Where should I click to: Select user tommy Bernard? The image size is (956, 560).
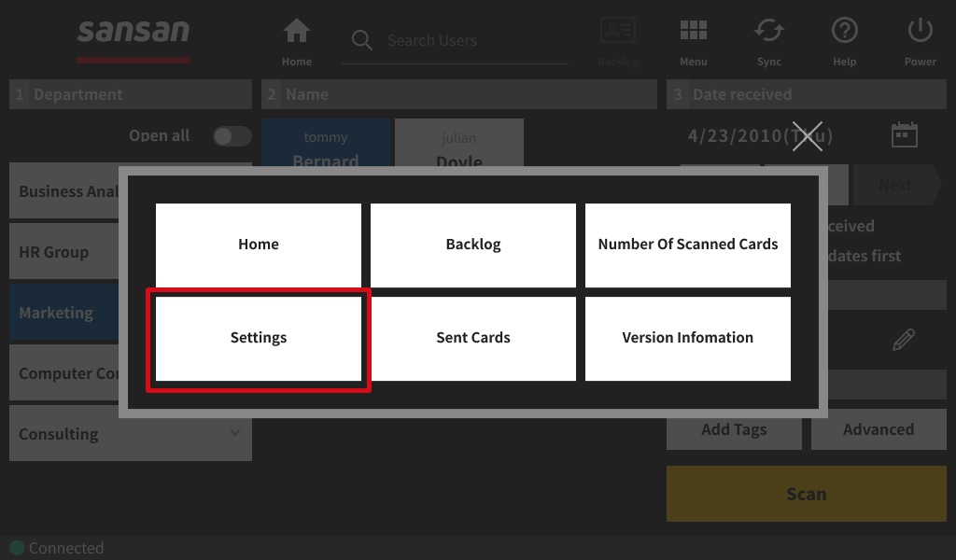(x=326, y=143)
